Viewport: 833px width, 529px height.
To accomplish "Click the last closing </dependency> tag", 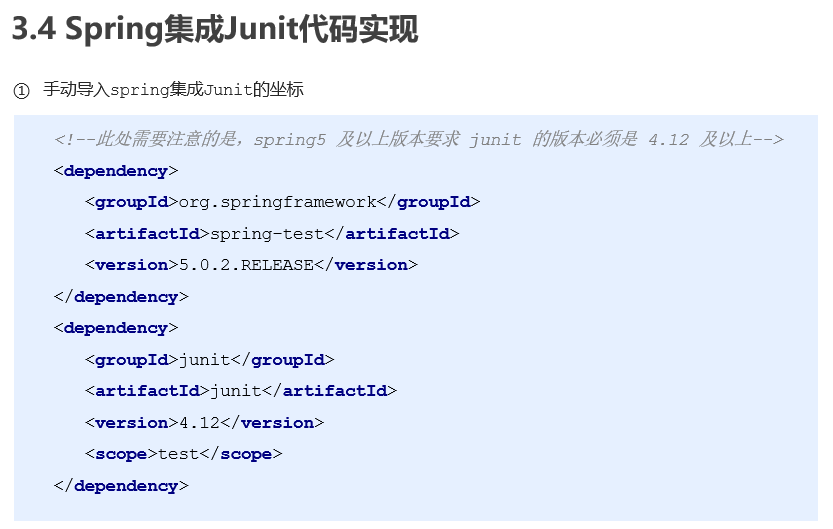I will pos(121,486).
